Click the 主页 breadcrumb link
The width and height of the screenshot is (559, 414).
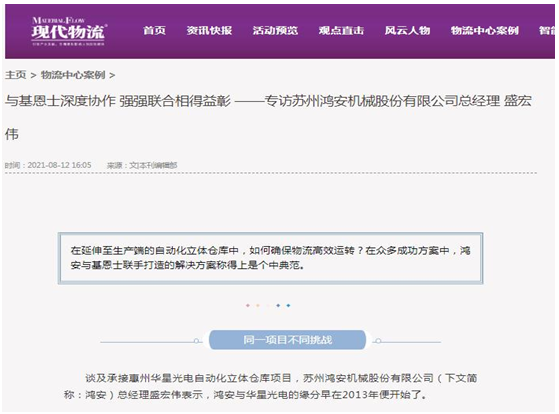coord(15,75)
